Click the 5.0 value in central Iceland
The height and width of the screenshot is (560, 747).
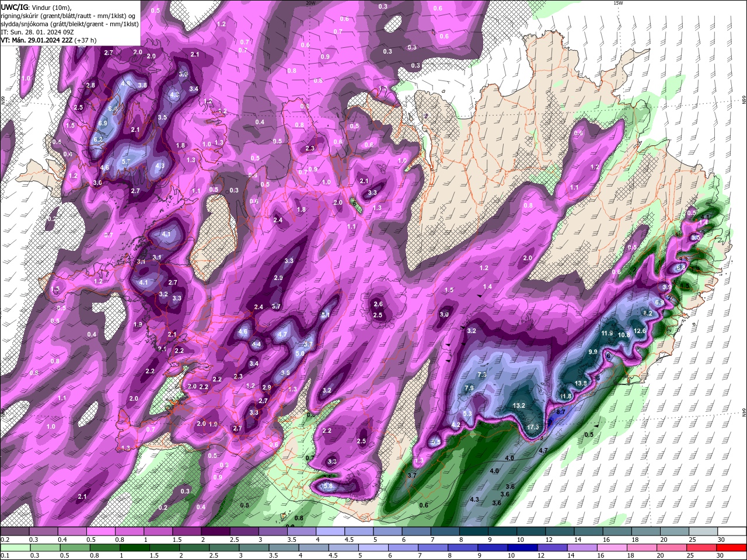point(300,353)
